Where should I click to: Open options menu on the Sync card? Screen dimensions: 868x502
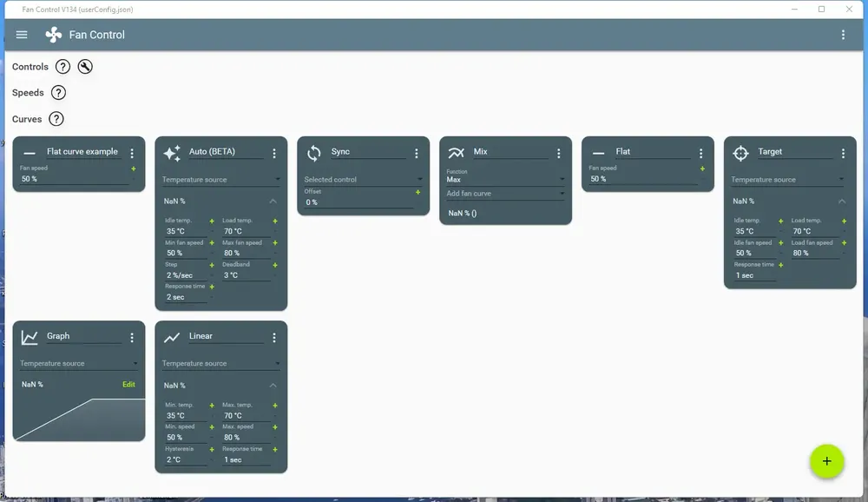pyautogui.click(x=417, y=153)
